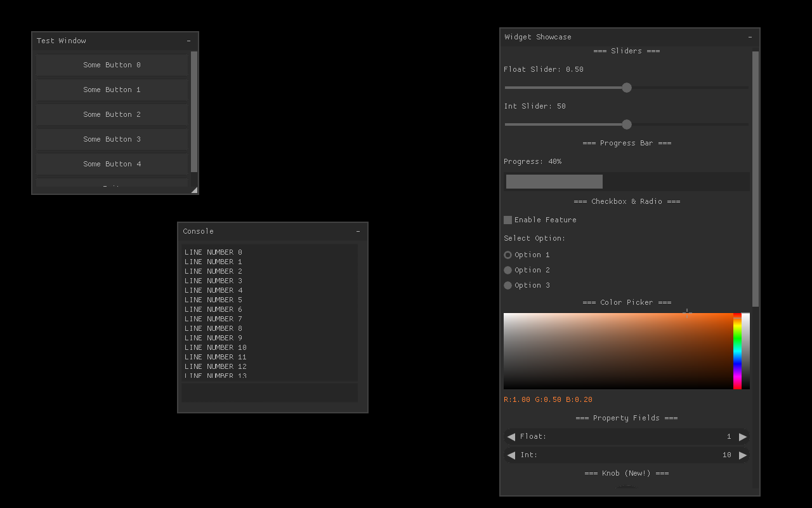The image size is (812, 508).
Task: Click the Float property field value
Action: coord(729,437)
